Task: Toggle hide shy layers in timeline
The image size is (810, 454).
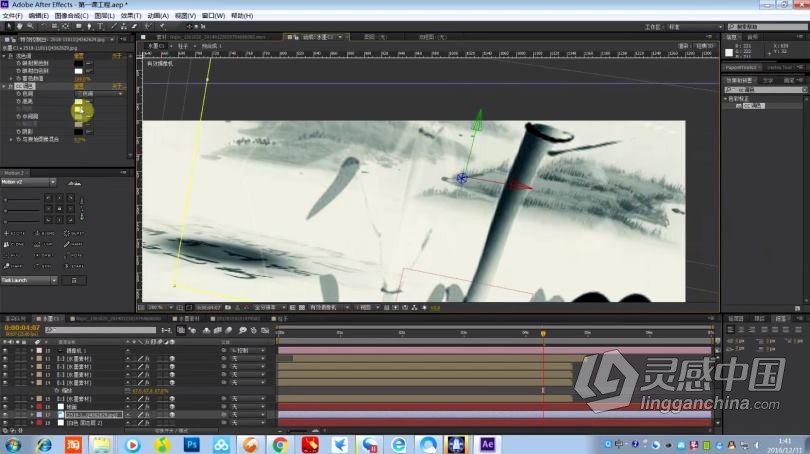Action: click(x=207, y=330)
